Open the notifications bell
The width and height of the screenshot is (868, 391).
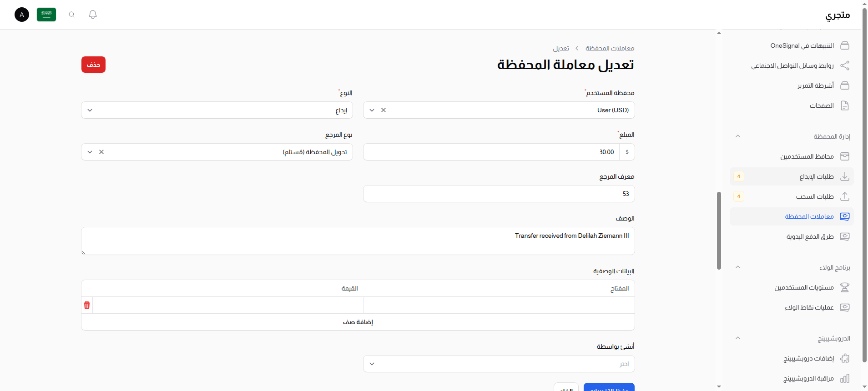[93, 15]
